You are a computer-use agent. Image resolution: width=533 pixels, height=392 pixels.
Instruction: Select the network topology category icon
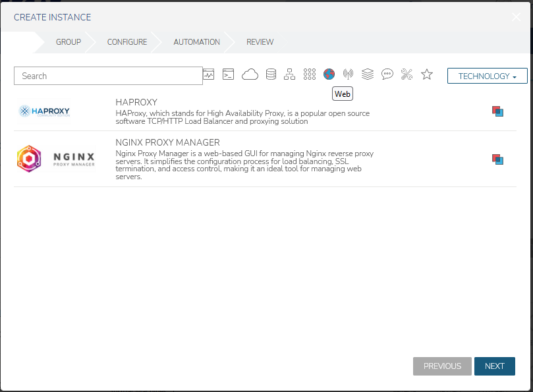point(289,75)
